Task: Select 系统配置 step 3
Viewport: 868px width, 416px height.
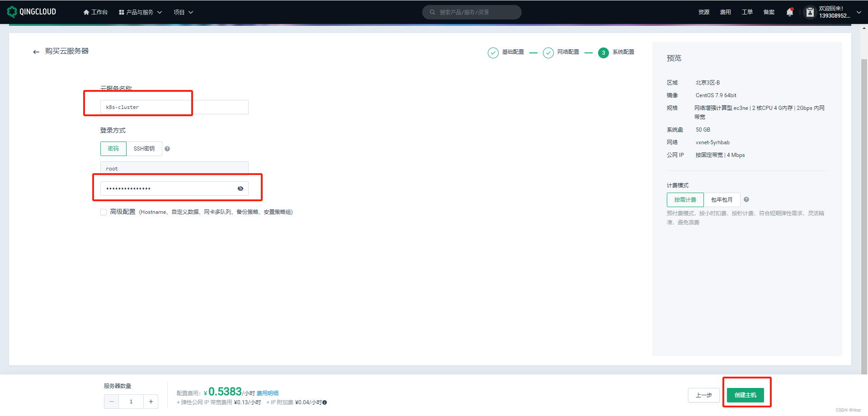Action: coord(616,52)
